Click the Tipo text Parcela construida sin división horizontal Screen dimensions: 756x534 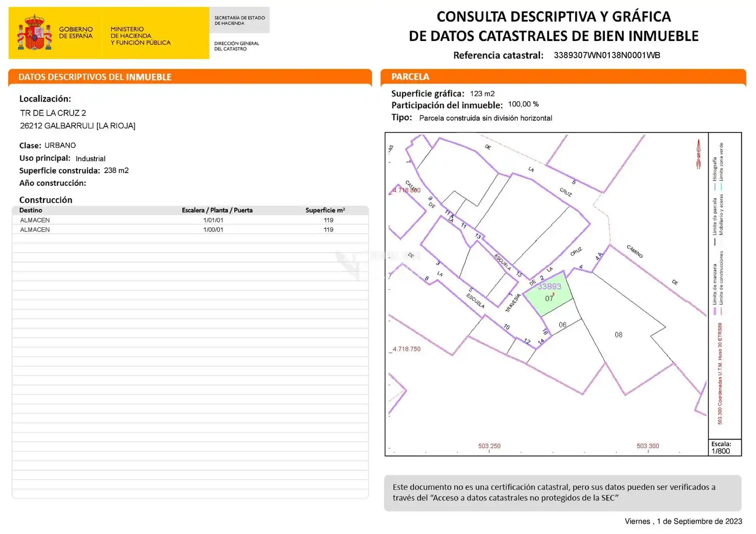pos(486,118)
